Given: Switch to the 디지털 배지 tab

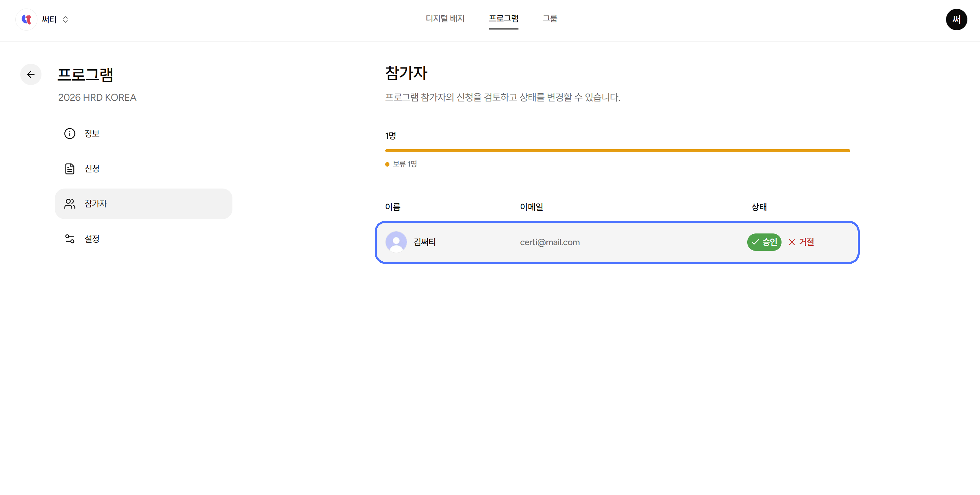Looking at the screenshot, I should [445, 19].
